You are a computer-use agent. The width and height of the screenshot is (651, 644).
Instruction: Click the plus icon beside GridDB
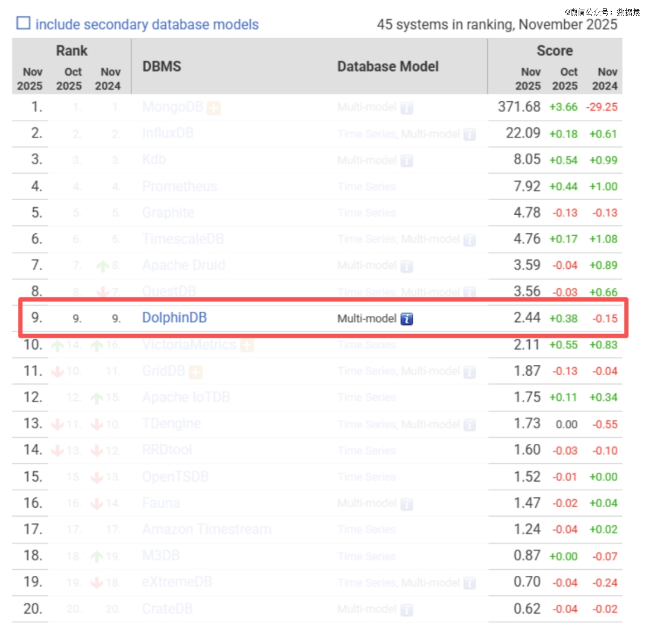pos(195,371)
